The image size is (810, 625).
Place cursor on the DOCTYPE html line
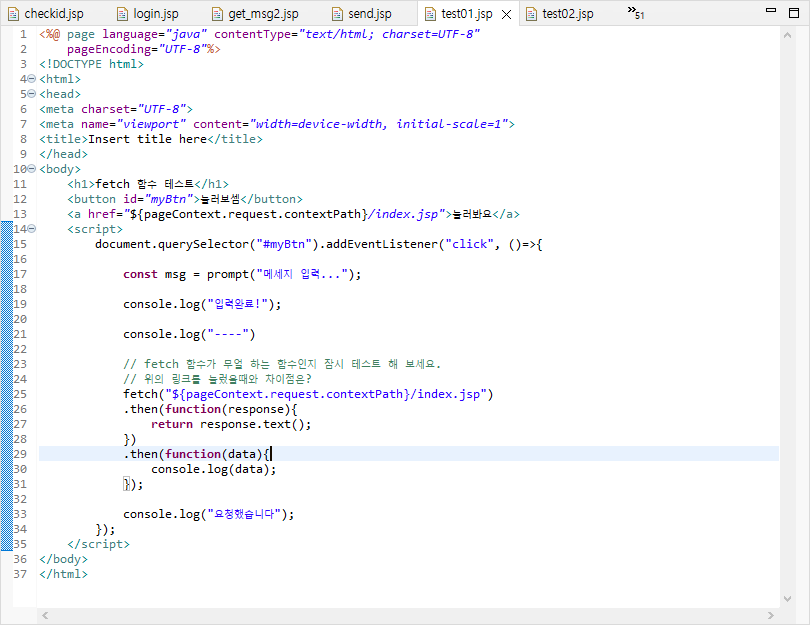coord(91,64)
